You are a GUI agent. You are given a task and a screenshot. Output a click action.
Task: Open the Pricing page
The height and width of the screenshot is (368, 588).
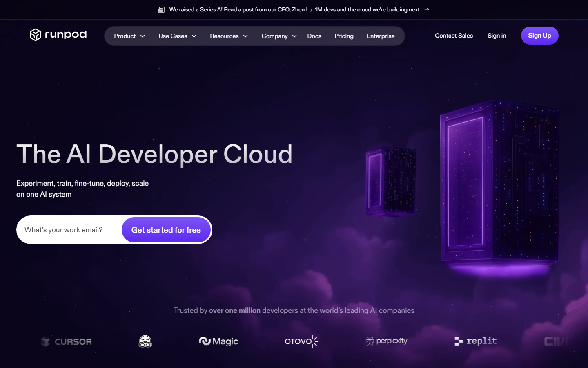[344, 36]
